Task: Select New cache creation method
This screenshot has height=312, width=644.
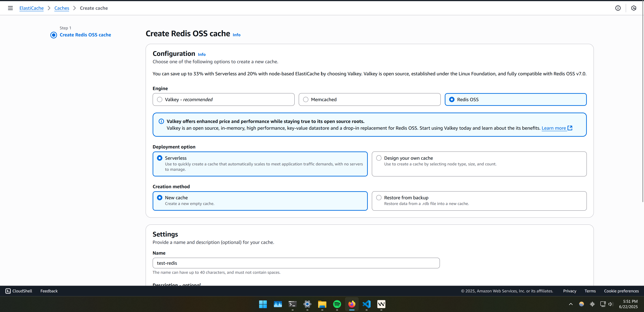Action: click(260, 201)
